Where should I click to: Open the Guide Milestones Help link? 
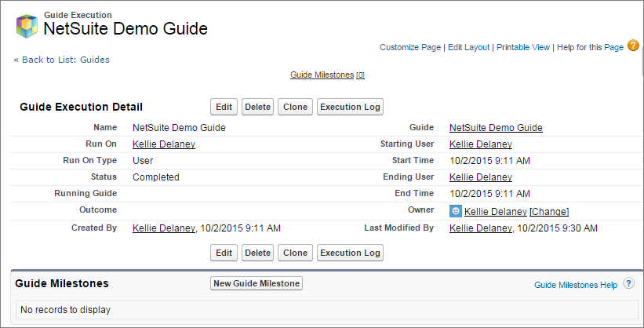pyautogui.click(x=576, y=285)
